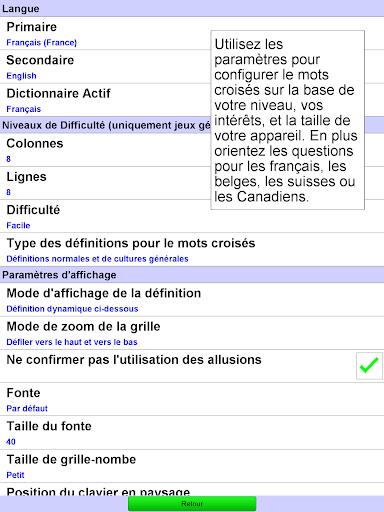Open Taille de grille-nombe setting
The width and height of the screenshot is (384, 512).
192,466
